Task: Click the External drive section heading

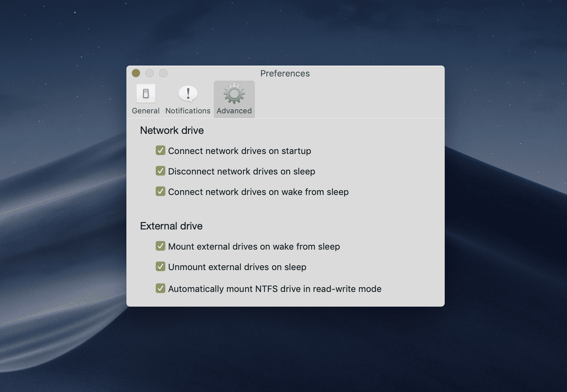Action: [x=171, y=226]
